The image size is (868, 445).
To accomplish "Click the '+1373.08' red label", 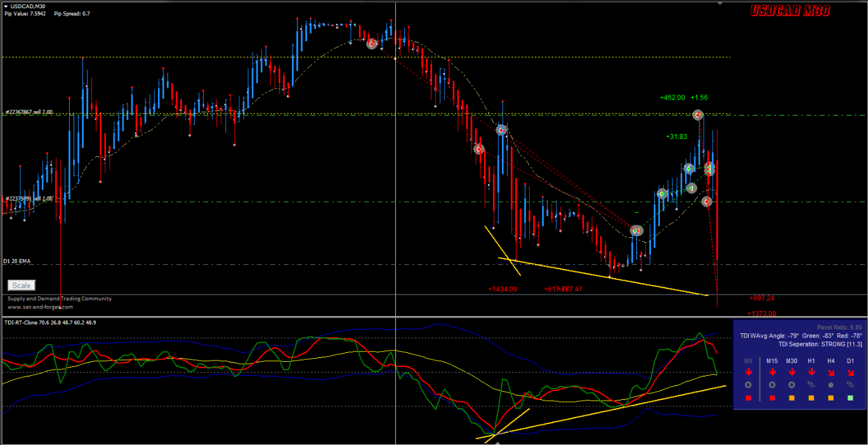I will 761,314.
